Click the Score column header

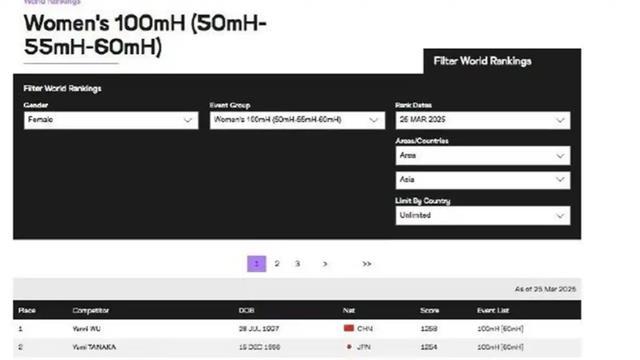tap(429, 310)
